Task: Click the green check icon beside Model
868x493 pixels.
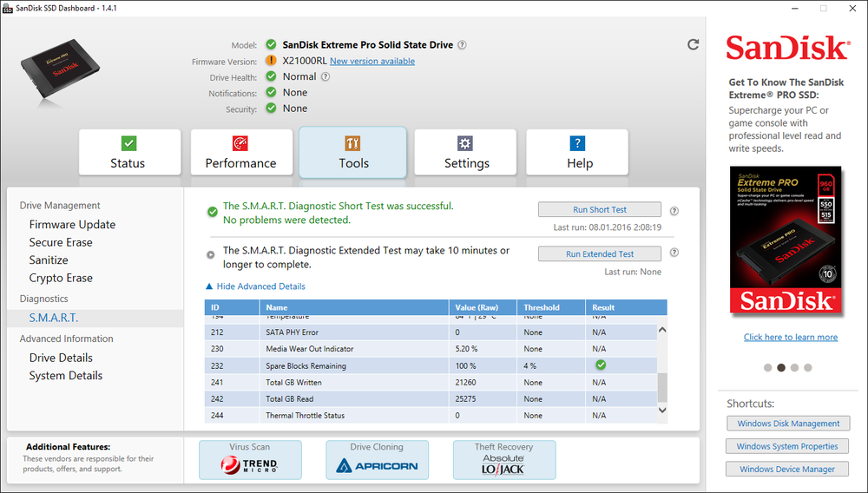Action: pyautogui.click(x=271, y=44)
